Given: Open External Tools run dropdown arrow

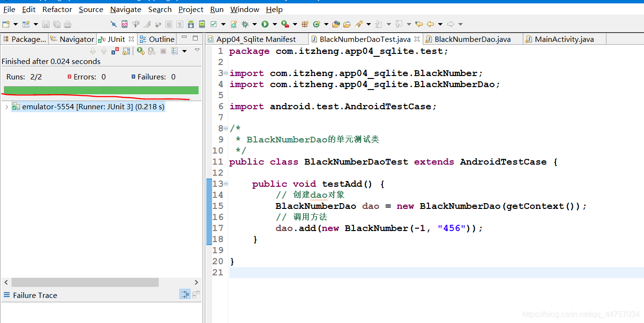Looking at the screenshot, I should tap(295, 24).
